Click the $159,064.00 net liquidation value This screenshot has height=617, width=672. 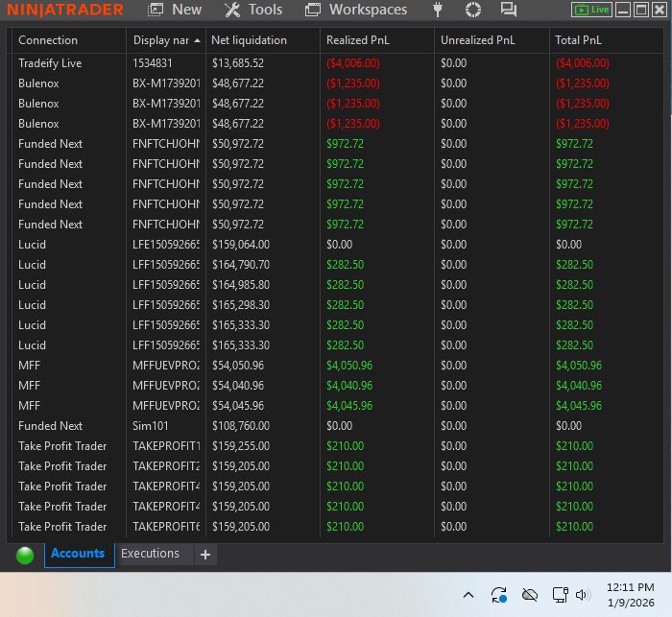pos(241,245)
